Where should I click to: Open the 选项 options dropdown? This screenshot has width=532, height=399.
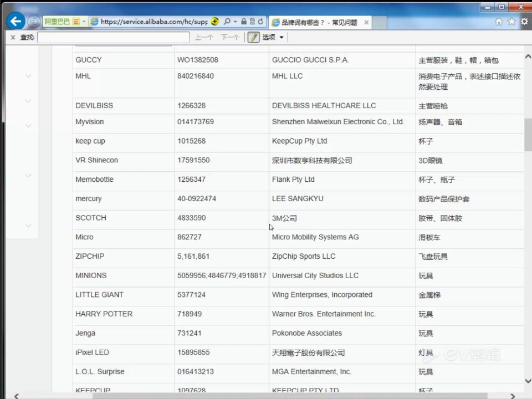tap(273, 37)
